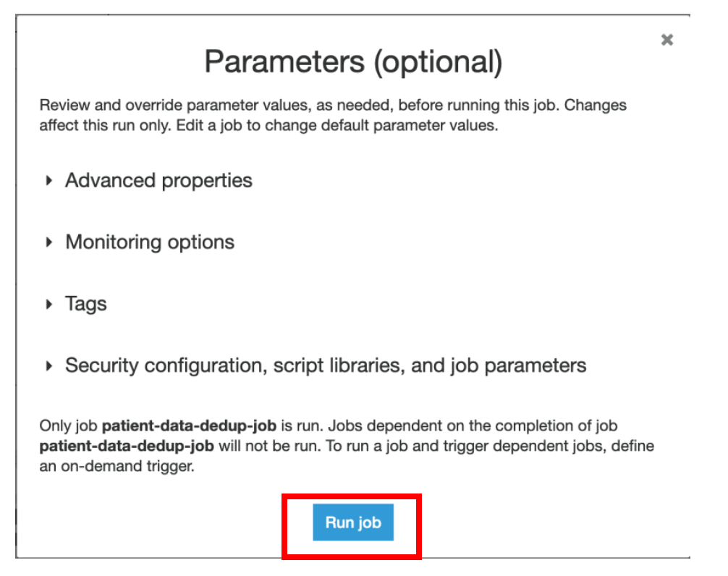Expand Security configuration, script libraries, and job parameters
The image size is (728, 576).
[326, 365]
